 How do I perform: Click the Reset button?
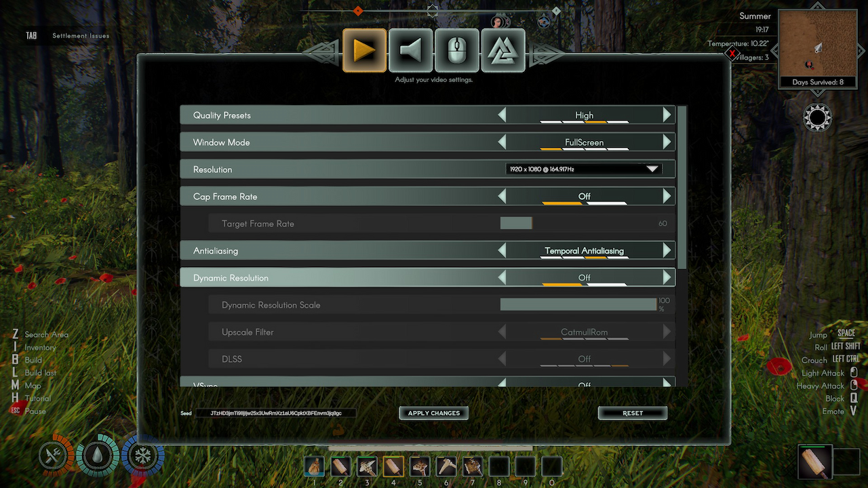(632, 412)
